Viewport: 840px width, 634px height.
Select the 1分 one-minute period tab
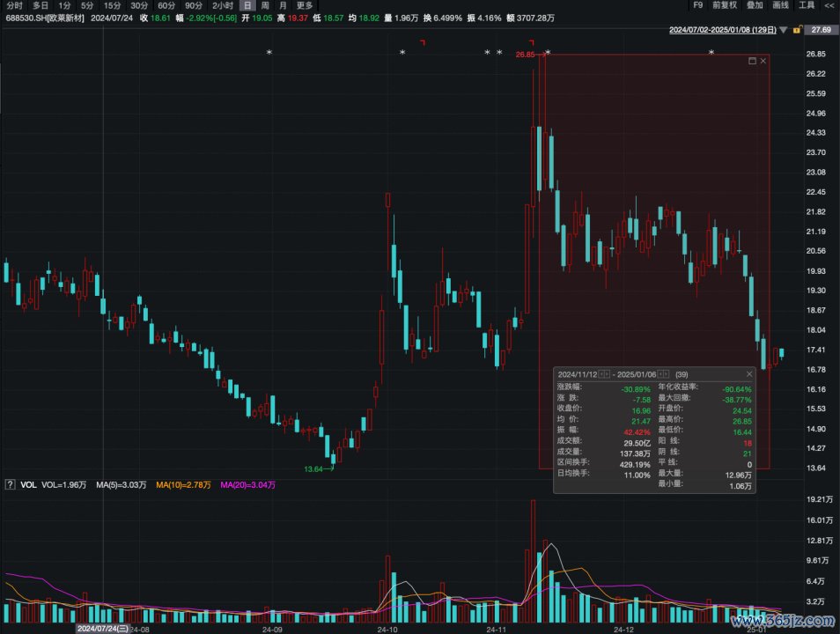tap(64, 5)
